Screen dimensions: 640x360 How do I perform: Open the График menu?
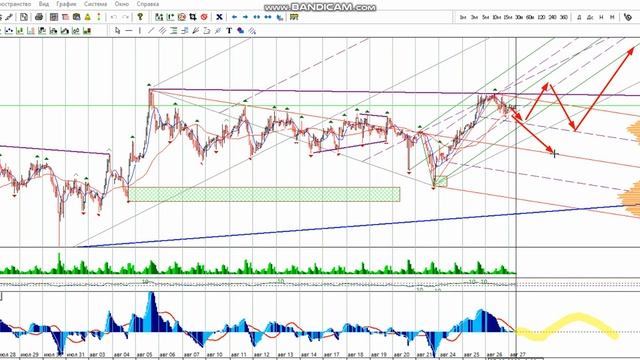point(66,4)
